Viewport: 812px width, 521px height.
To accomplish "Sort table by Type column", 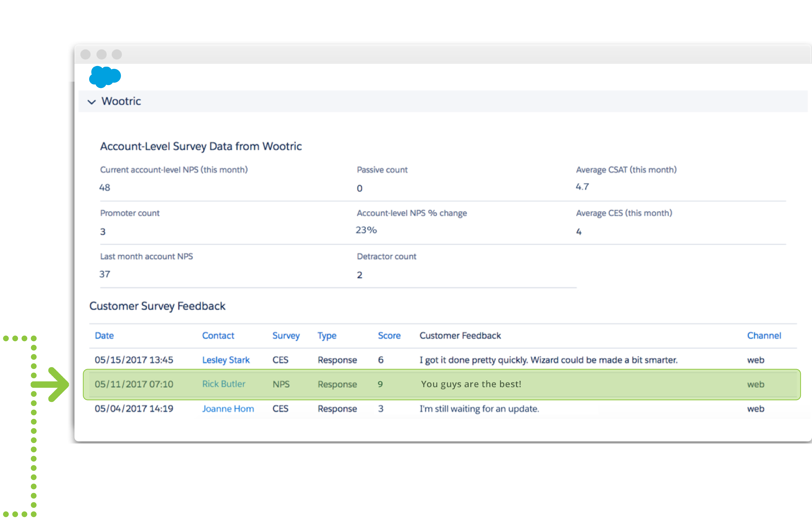I will point(327,336).
